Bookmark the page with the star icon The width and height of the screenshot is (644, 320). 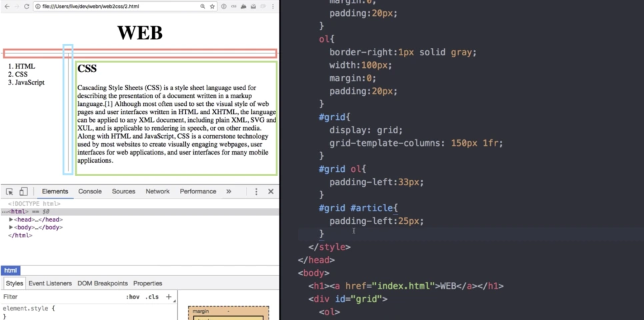(213, 7)
